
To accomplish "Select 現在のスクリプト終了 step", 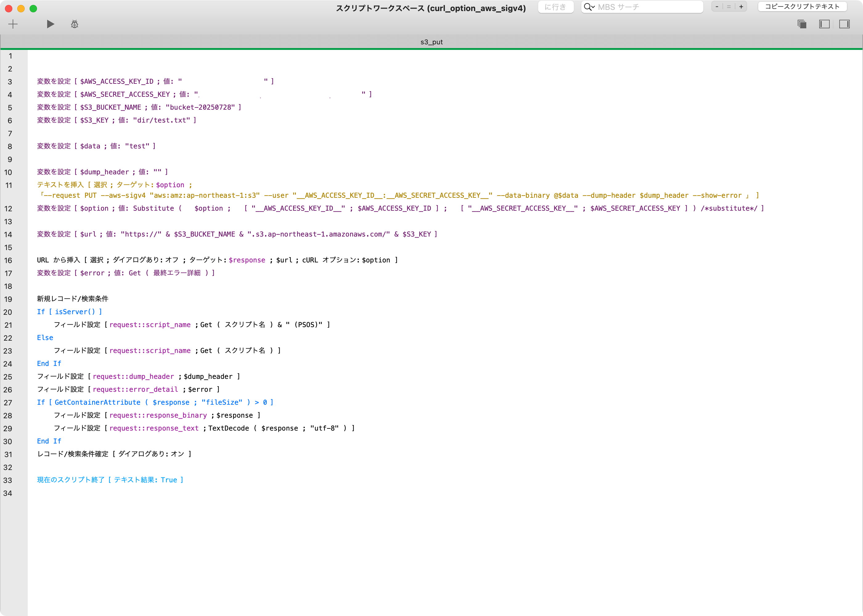I will [110, 480].
